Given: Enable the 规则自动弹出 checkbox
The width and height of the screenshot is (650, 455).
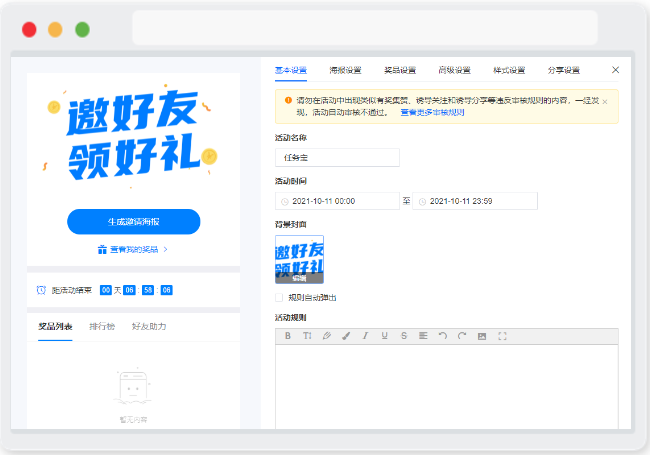Looking at the screenshot, I should click(279, 298).
